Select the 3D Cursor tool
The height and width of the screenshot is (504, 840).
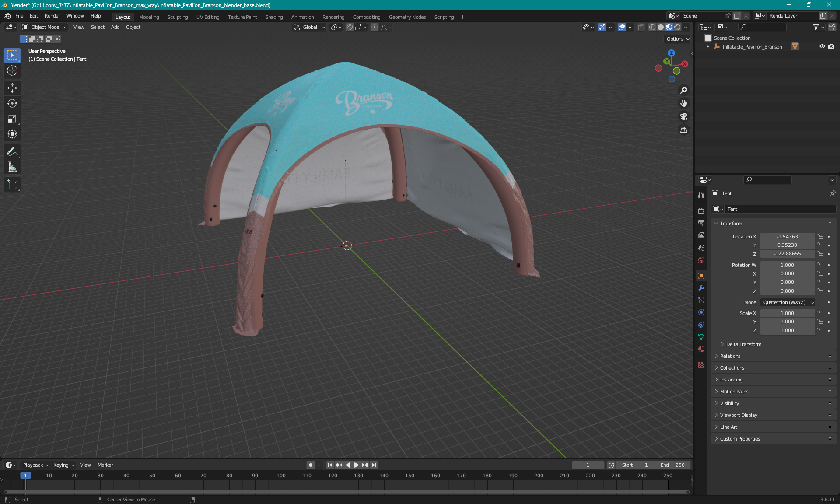[x=12, y=70]
